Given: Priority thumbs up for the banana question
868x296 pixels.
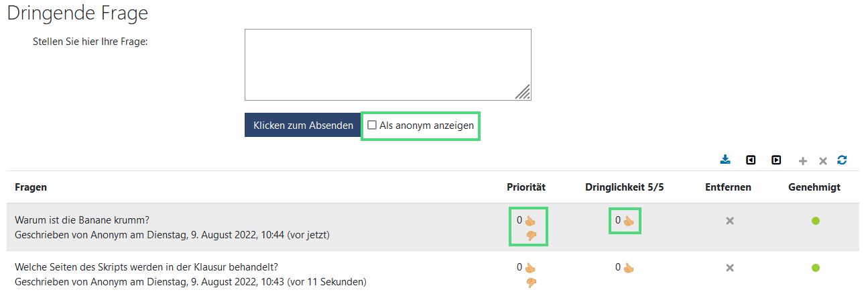Looking at the screenshot, I should point(530,220).
